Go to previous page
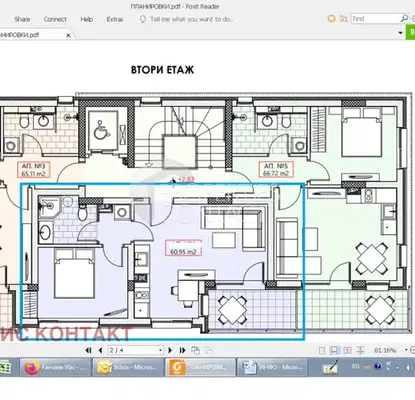Image resolution: width=415 pixels, height=400 pixels. click(x=100, y=350)
